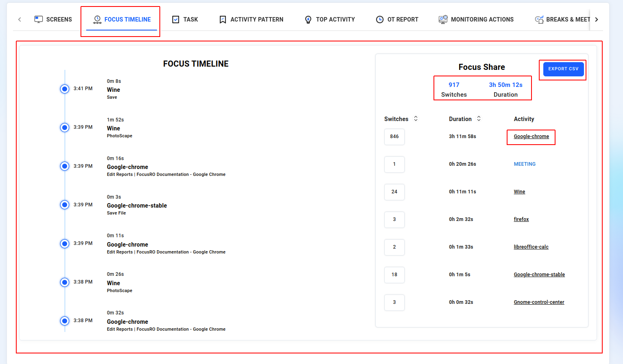623x364 pixels.
Task: Select the 3:41 PM Wine timeline marker
Action: tap(65, 89)
